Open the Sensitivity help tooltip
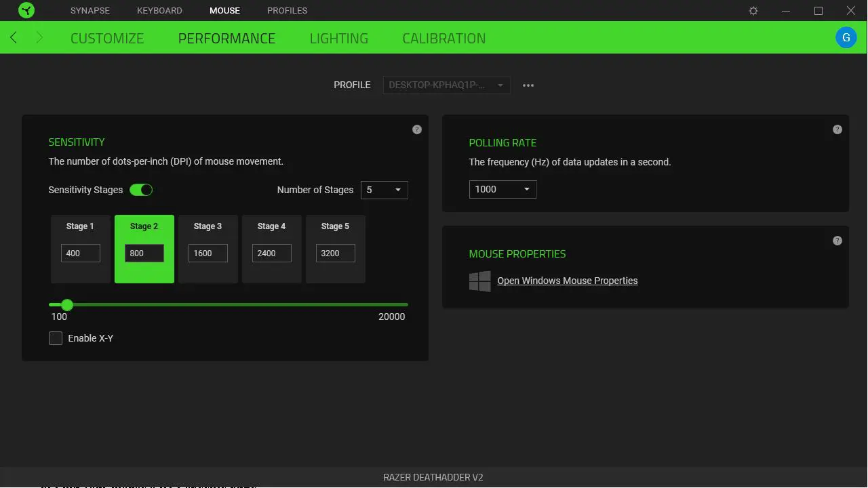The height and width of the screenshot is (488, 868). coord(416,129)
